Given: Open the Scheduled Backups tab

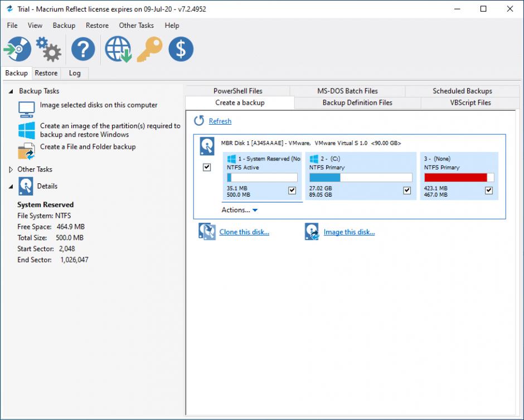Looking at the screenshot, I should tap(462, 91).
